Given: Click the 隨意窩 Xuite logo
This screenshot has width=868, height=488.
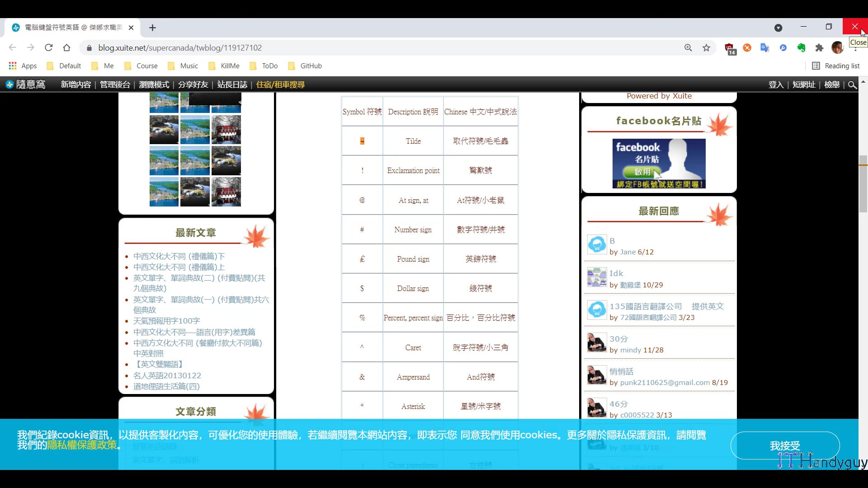Looking at the screenshot, I should [26, 84].
